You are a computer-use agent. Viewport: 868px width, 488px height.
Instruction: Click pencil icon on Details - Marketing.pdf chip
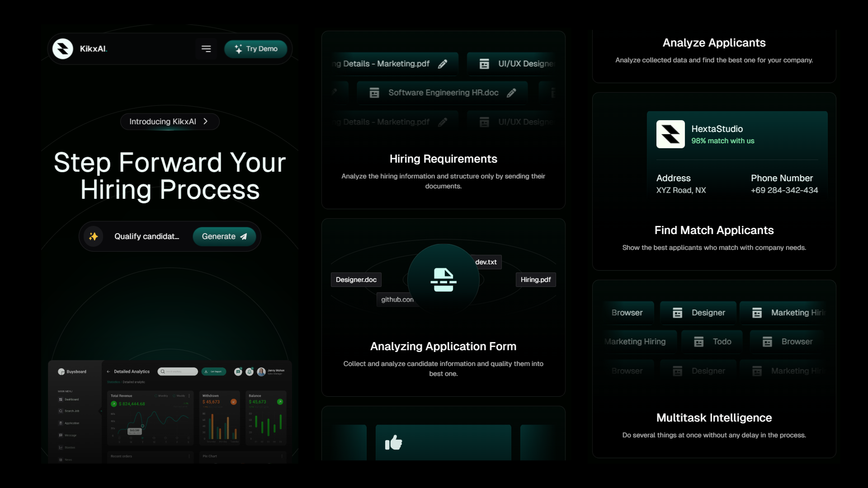tap(442, 64)
